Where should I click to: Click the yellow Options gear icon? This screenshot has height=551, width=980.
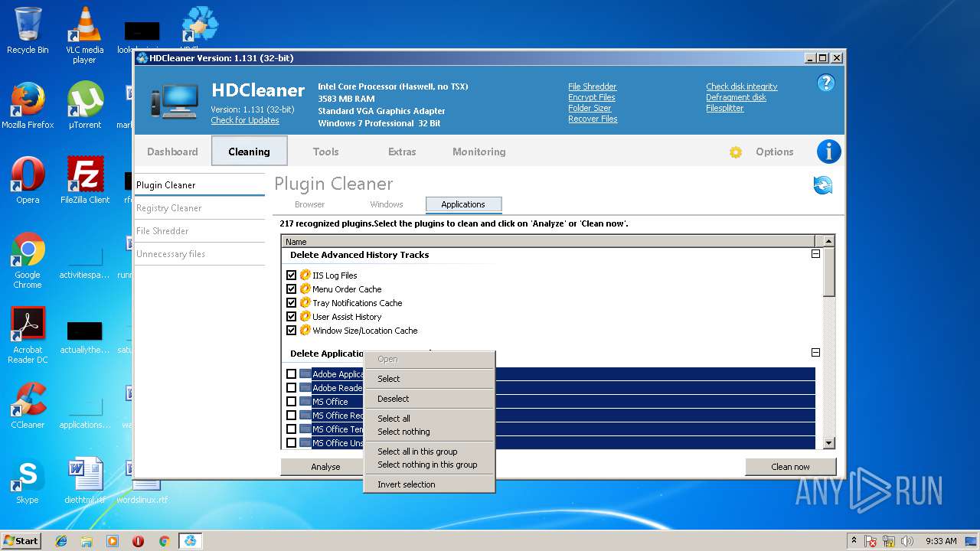click(736, 152)
